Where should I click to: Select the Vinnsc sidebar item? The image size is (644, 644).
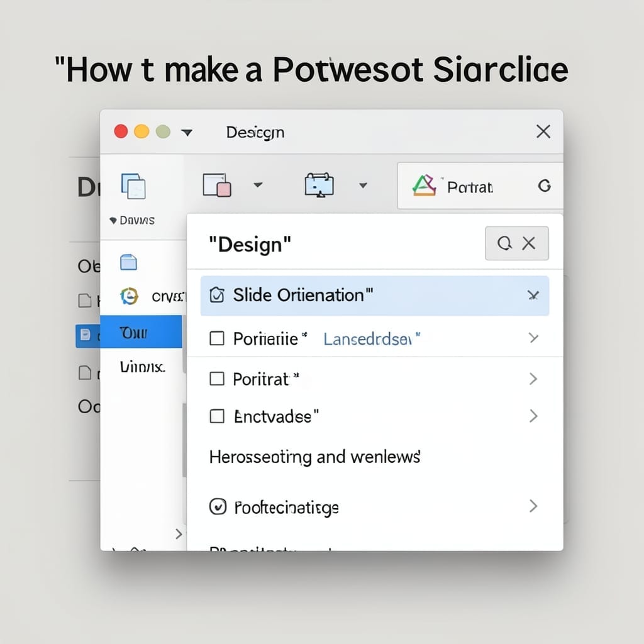[x=143, y=367]
